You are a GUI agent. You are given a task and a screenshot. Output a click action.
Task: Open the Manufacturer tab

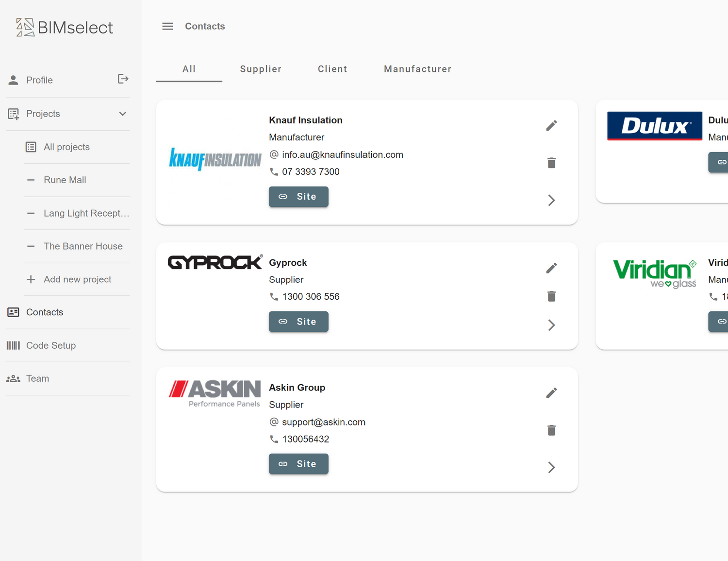click(x=417, y=69)
